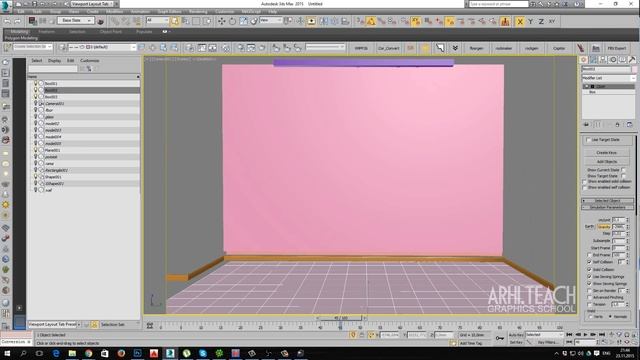Uncheck the Use Sewing Springs checkbox
Screen dimensions: 640x360
[x=589, y=276]
